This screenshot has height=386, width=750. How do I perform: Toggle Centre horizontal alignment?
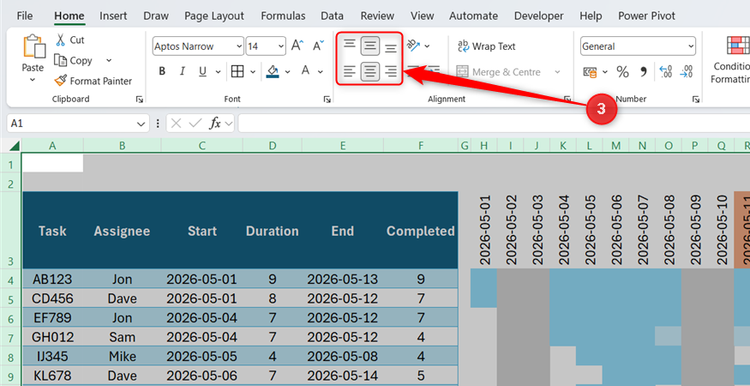point(370,72)
